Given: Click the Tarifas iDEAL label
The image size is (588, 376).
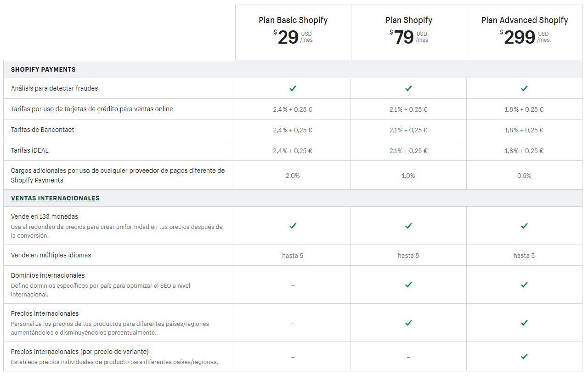Looking at the screenshot, I should pyautogui.click(x=29, y=150).
